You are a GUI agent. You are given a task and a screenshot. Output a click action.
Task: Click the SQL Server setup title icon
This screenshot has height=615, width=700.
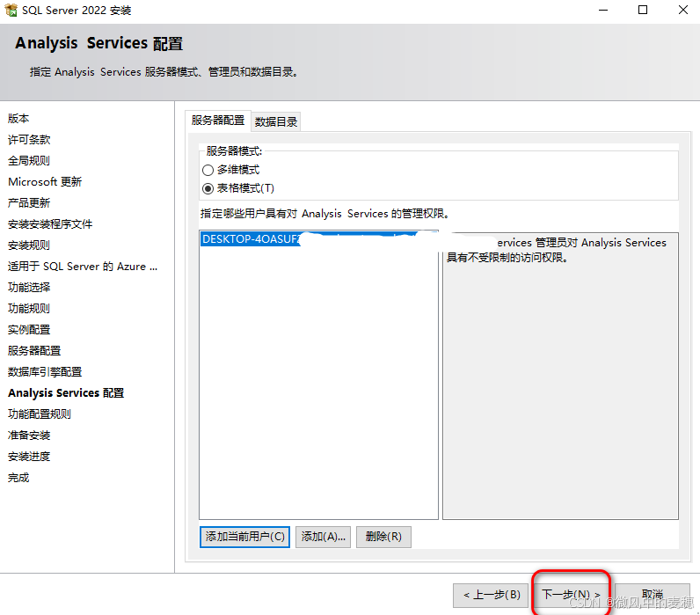click(x=11, y=10)
